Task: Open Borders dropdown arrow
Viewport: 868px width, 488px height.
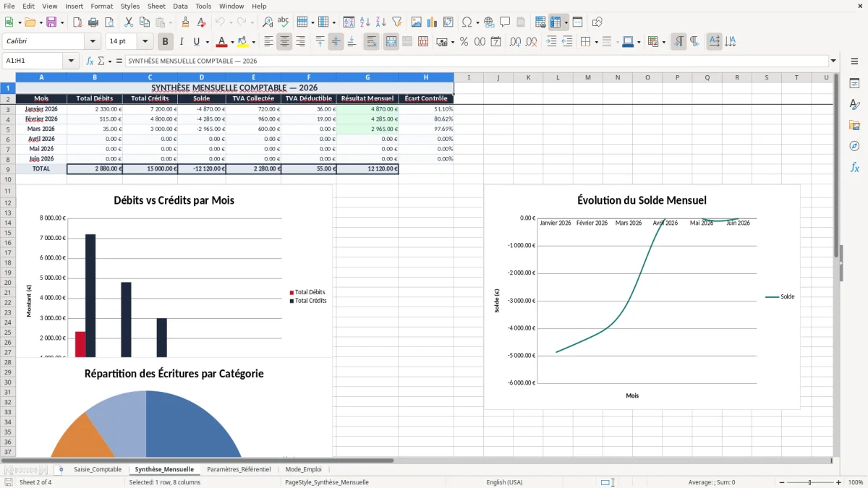Action: tap(596, 42)
